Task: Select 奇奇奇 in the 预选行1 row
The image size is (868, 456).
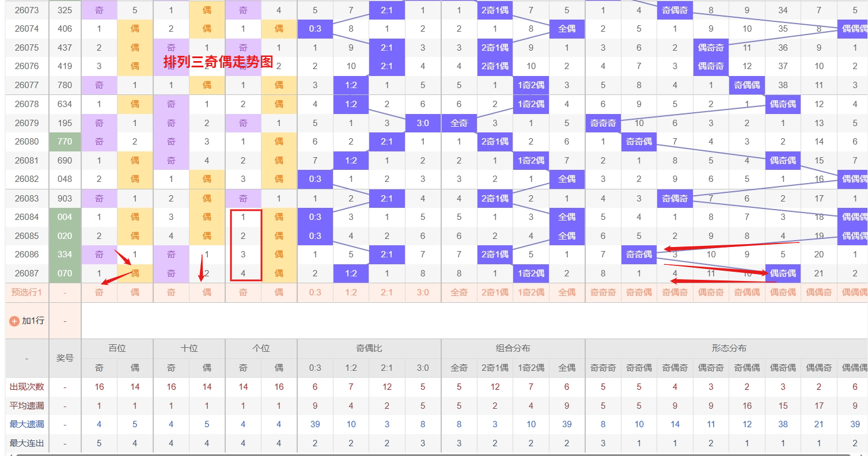Action: [603, 292]
